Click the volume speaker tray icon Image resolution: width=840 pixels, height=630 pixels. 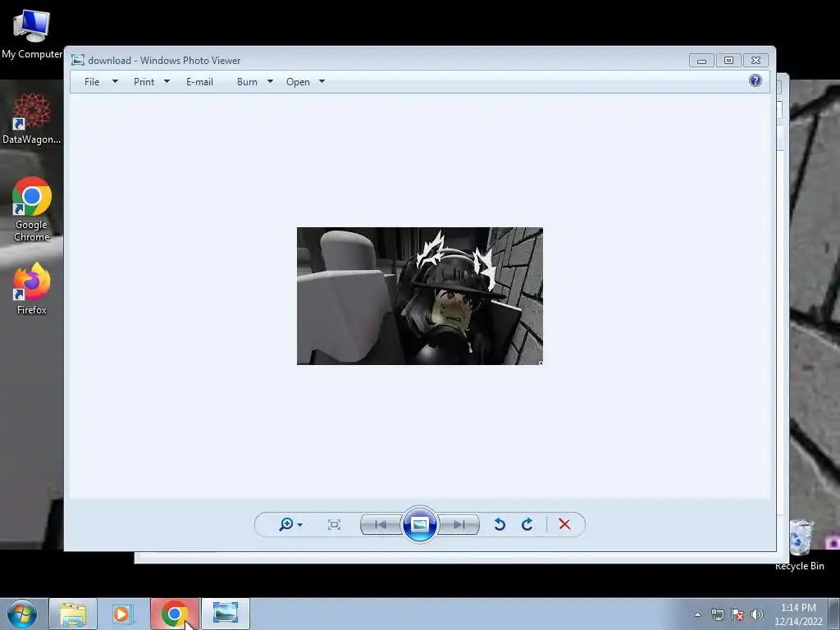click(x=757, y=614)
